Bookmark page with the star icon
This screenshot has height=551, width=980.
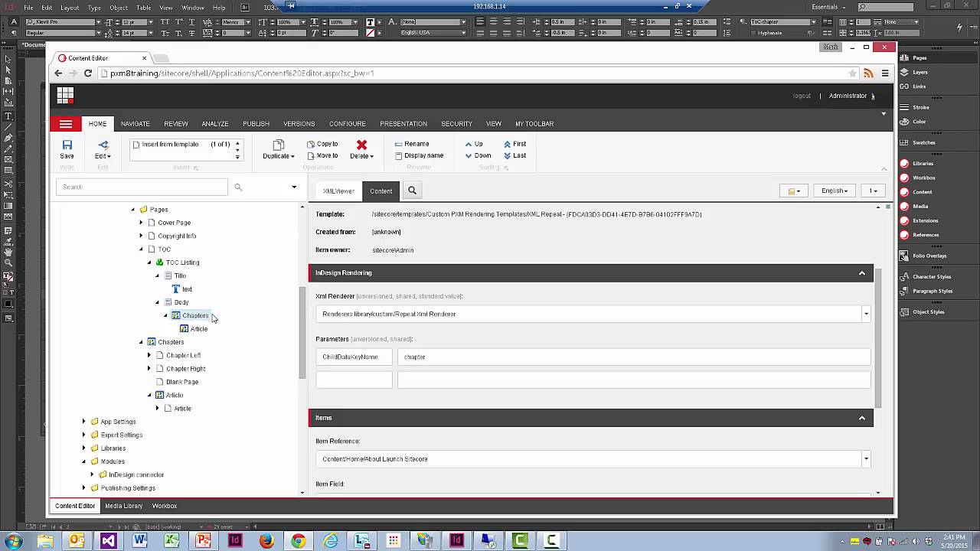coord(852,73)
